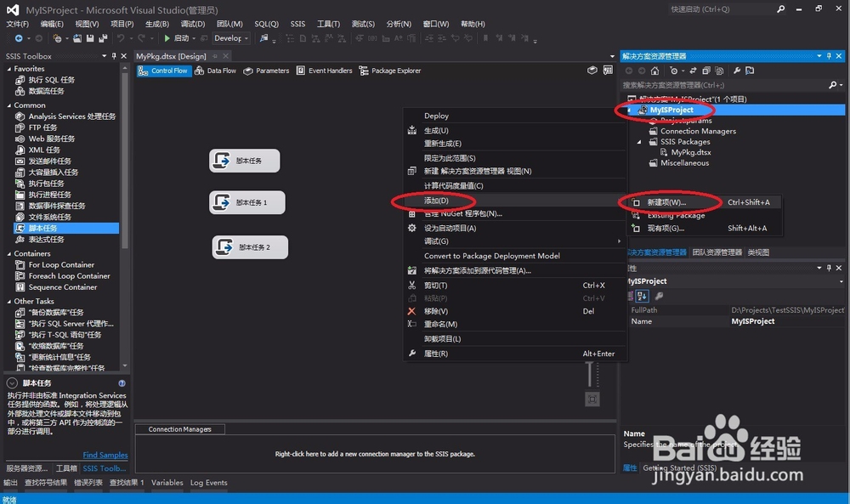Select the highlighted 脚本任务 toolbox item

66,228
